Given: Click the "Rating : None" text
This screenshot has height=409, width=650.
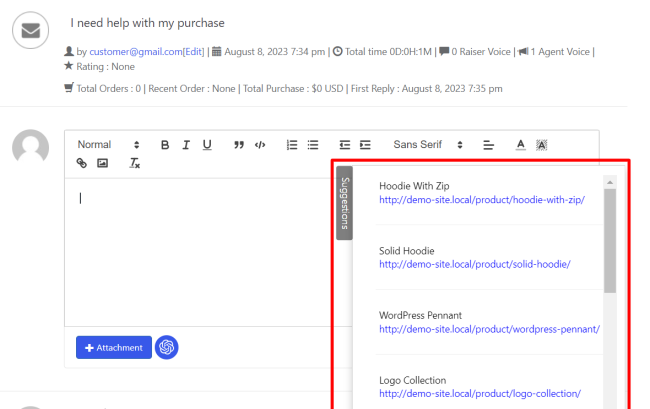Looking at the screenshot, I should (x=105, y=67).
